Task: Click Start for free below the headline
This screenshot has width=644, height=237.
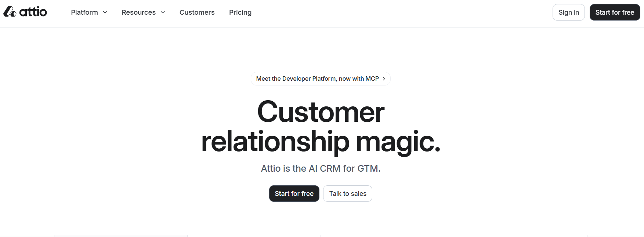Action: click(294, 193)
